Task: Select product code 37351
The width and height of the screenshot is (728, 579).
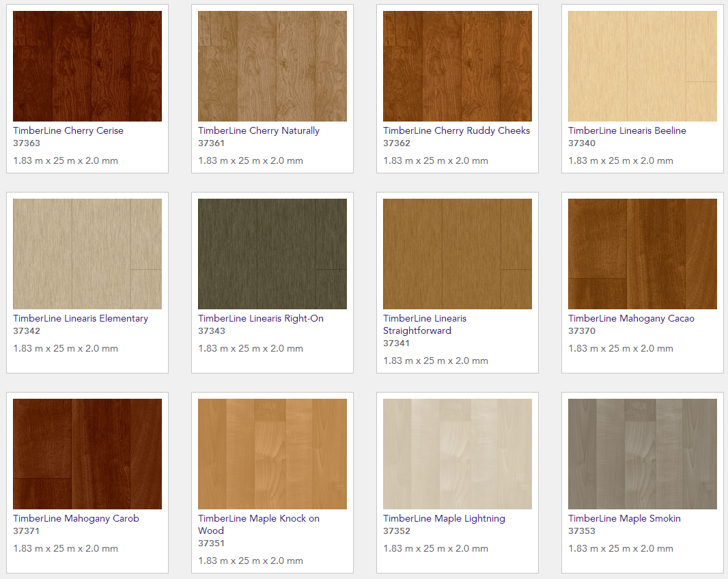Action: tap(211, 543)
